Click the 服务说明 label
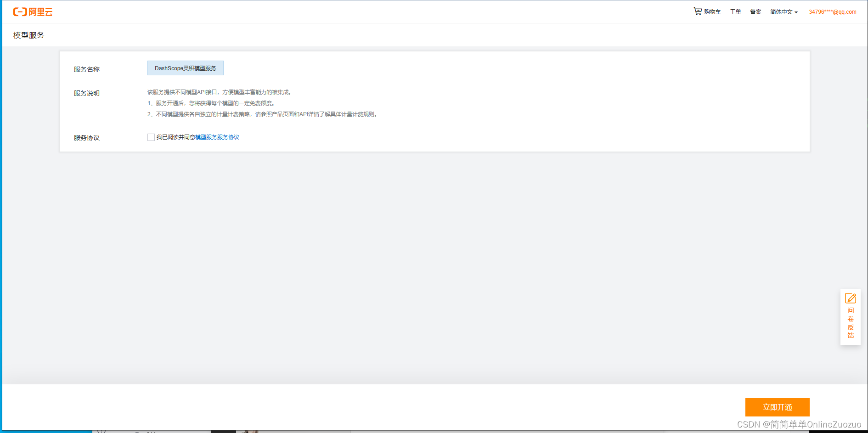 87,93
